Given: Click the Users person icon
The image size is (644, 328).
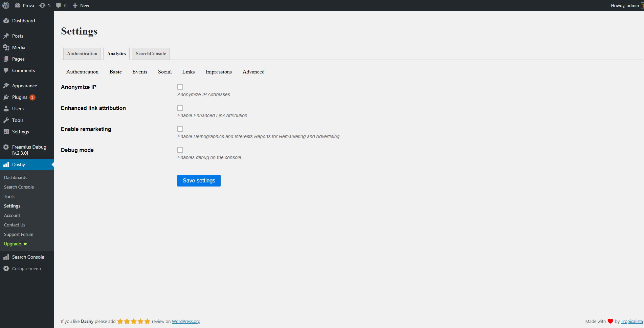Looking at the screenshot, I should (6, 109).
